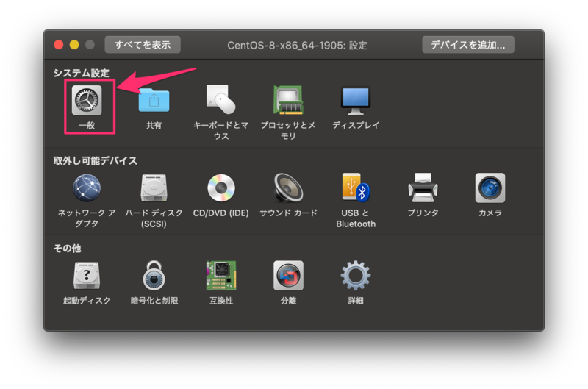Open the ディスプレイ display settings icon
The image size is (588, 389).
pos(356,101)
